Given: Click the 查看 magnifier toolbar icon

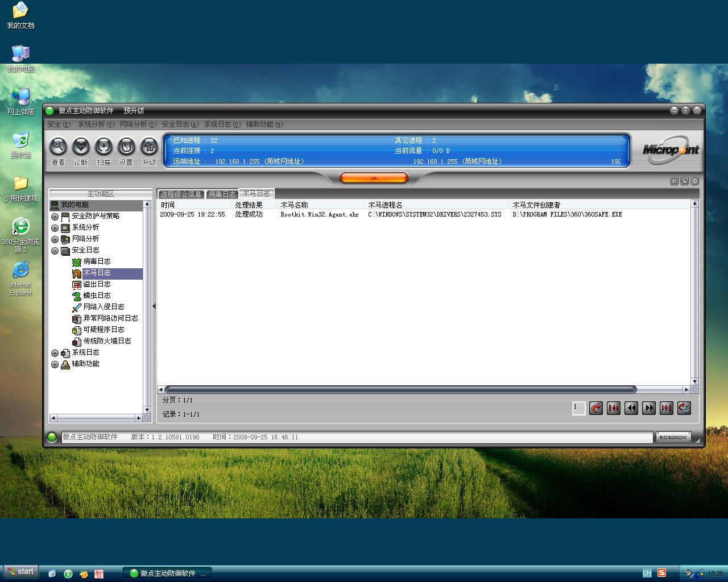Looking at the screenshot, I should pos(58,147).
